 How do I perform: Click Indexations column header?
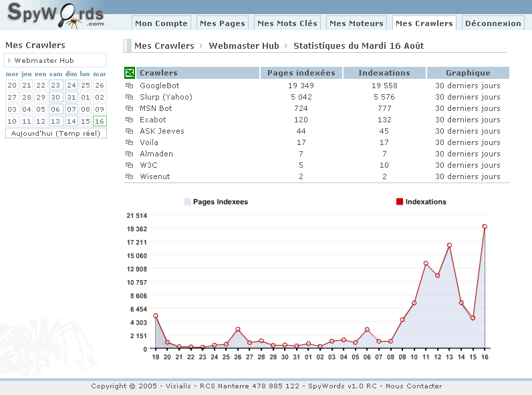pos(384,73)
